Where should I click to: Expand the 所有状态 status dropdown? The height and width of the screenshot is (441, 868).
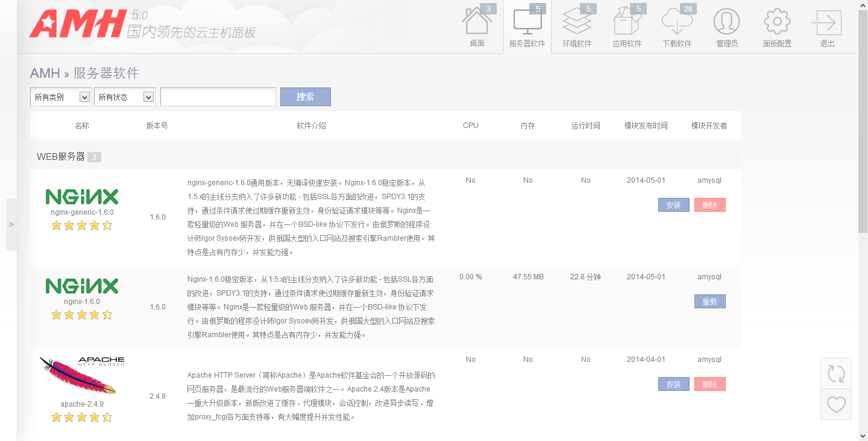click(x=125, y=97)
